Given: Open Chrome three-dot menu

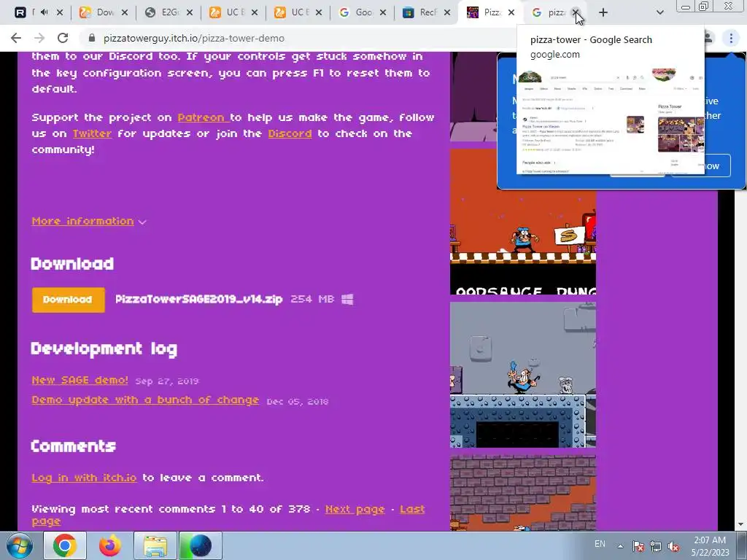Looking at the screenshot, I should coord(731,38).
